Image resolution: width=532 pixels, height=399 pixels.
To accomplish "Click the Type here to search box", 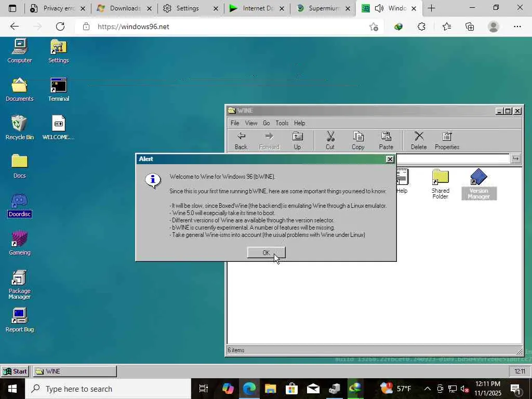I will (108, 389).
